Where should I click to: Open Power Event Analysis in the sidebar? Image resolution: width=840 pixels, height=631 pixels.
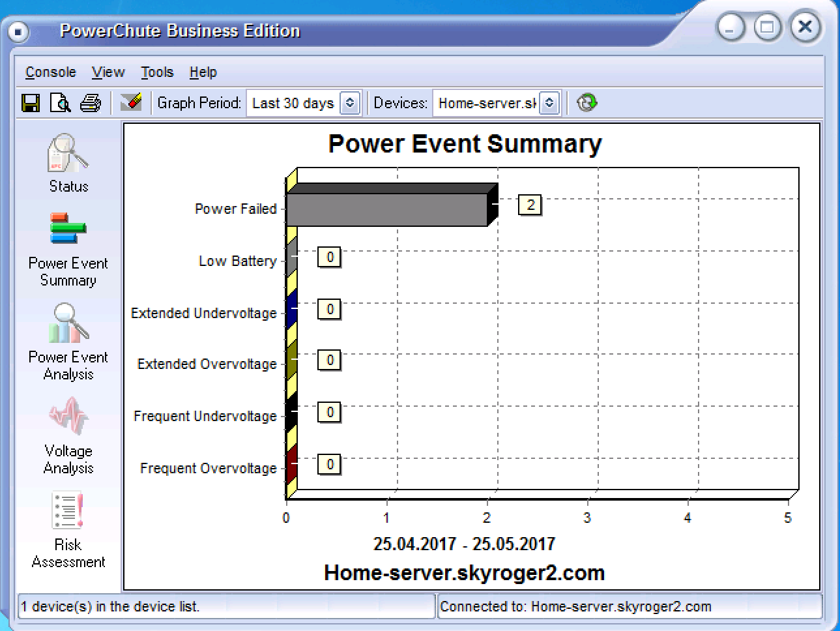68,342
